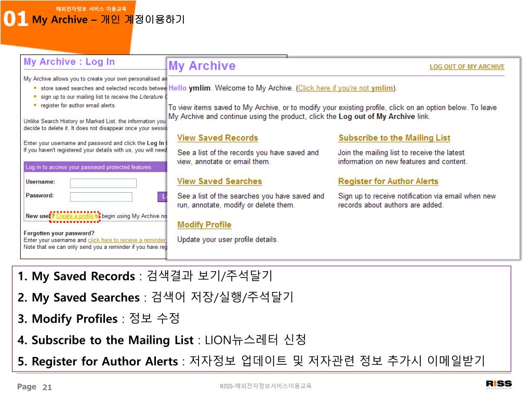The image size is (532, 399).
Task: Click '4. Subscribe to the Mailing List' line
Action: pyautogui.click(x=162, y=340)
